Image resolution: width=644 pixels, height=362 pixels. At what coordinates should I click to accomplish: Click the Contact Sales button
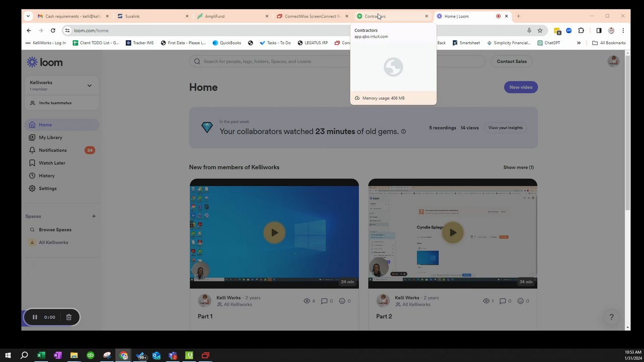(x=512, y=61)
